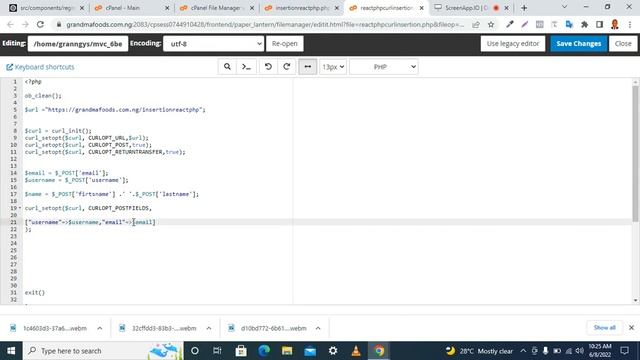Viewport: 640px width, 360px height.
Task: Reload the current page
Action: 40,24
